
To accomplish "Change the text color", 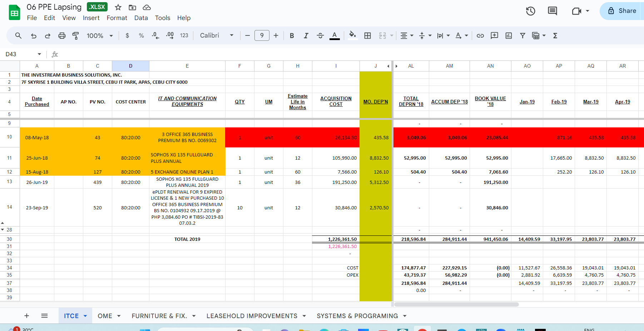I will click(x=335, y=35).
